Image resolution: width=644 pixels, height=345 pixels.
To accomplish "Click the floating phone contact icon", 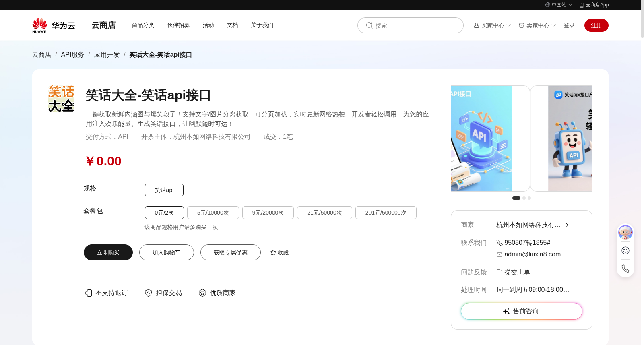I will 625,269.
